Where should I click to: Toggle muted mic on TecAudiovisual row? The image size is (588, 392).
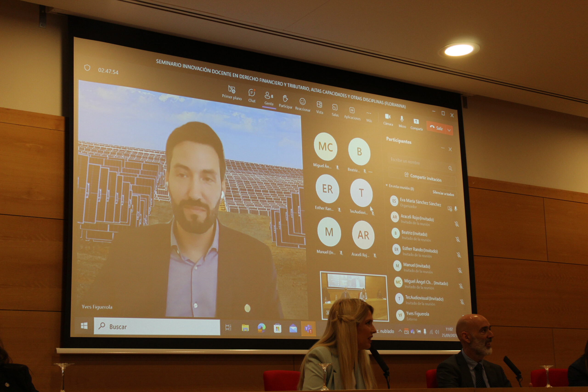tap(462, 302)
